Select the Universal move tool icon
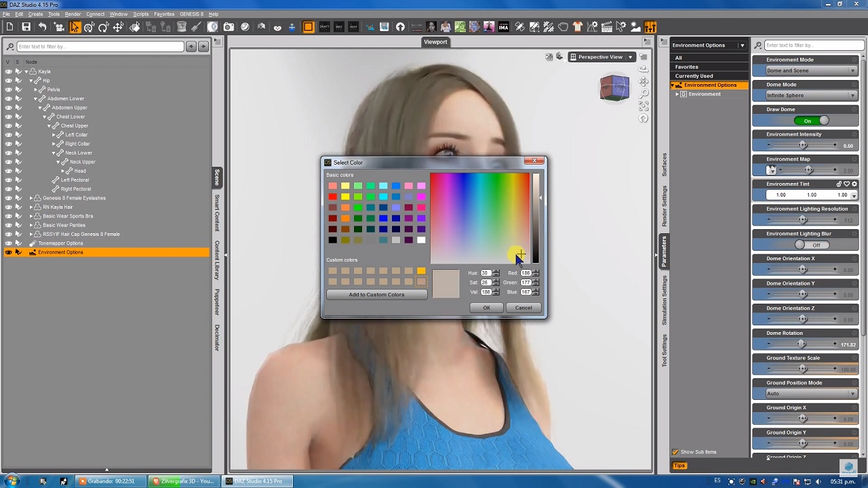The image size is (868, 488). [x=89, y=27]
